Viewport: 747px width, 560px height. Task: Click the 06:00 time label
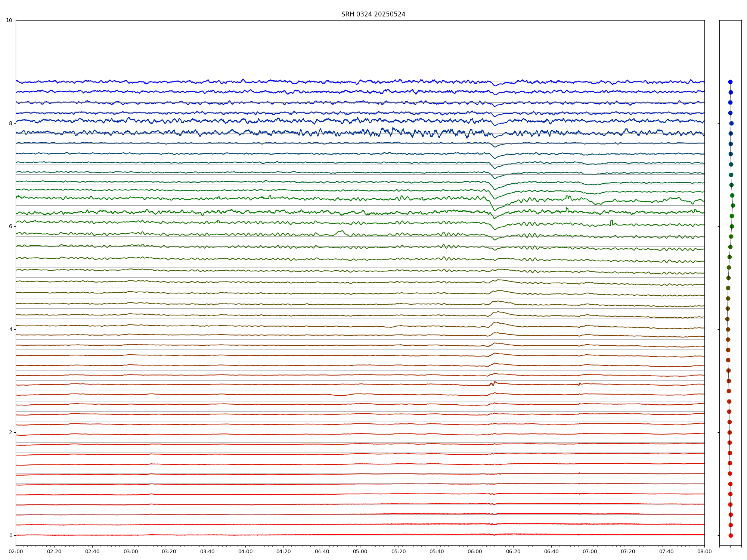(x=475, y=551)
